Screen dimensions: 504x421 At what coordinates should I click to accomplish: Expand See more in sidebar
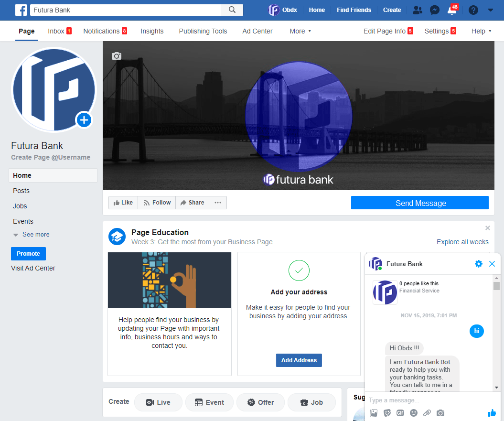point(32,235)
